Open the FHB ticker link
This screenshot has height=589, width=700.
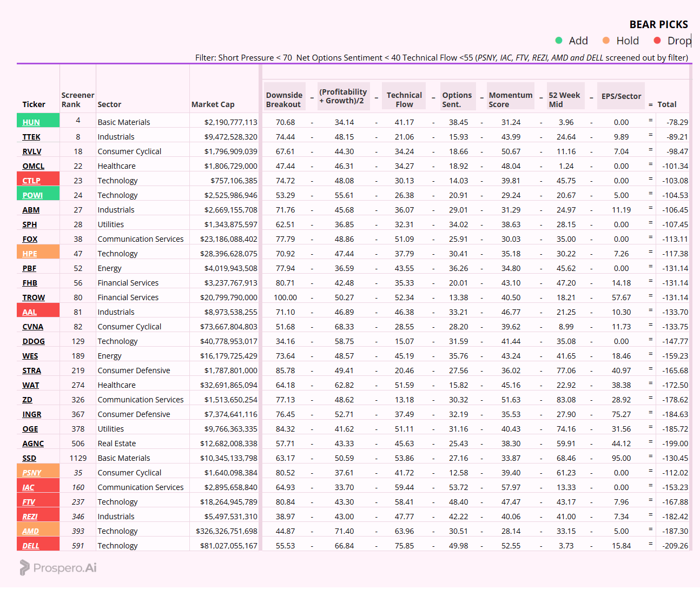pos(30,283)
